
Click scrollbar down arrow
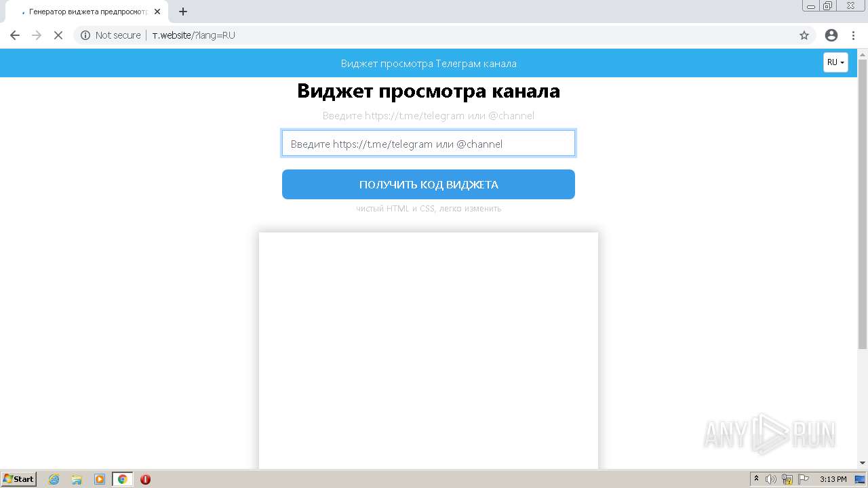point(863,463)
